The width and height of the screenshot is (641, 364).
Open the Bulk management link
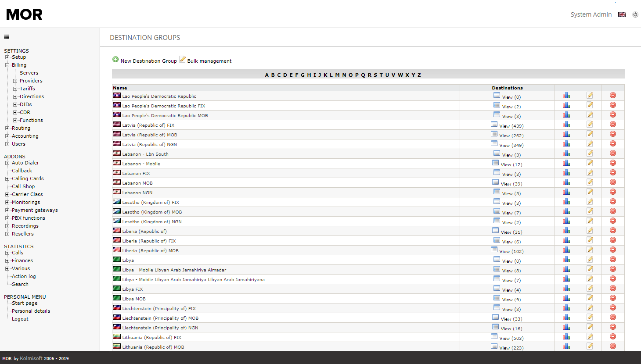tap(209, 61)
